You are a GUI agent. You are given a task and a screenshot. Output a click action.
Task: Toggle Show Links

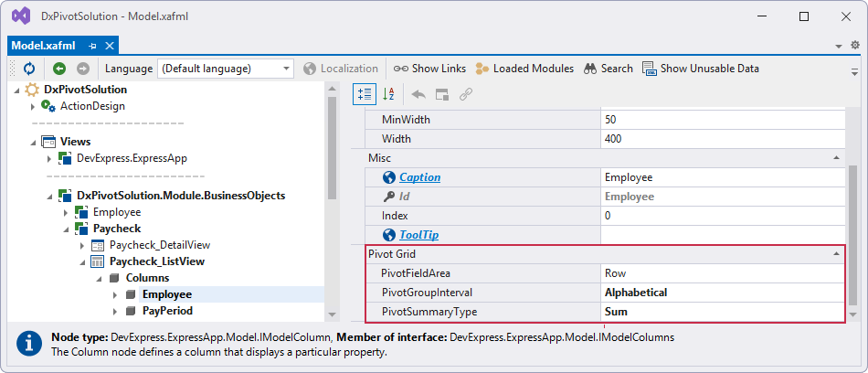click(x=429, y=69)
